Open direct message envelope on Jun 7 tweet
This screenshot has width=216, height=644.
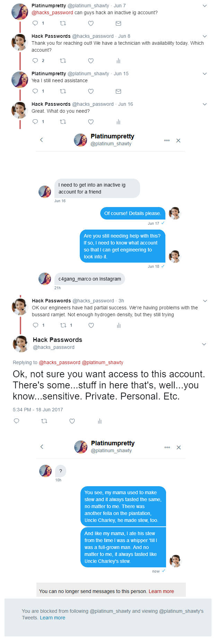pos(118,23)
